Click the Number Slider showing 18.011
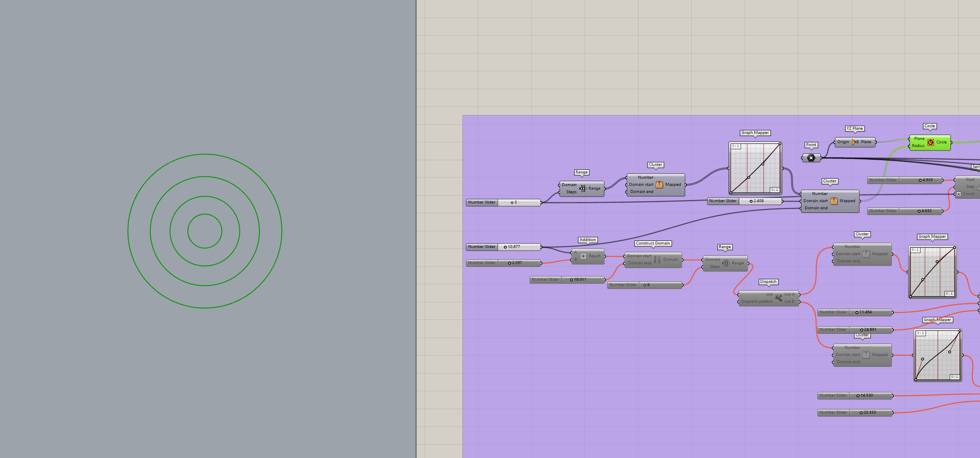Image resolution: width=980 pixels, height=458 pixels. click(568, 280)
